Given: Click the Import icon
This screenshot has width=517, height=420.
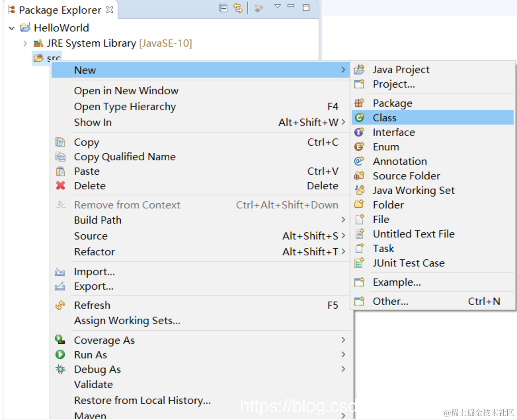Looking at the screenshot, I should (60, 272).
